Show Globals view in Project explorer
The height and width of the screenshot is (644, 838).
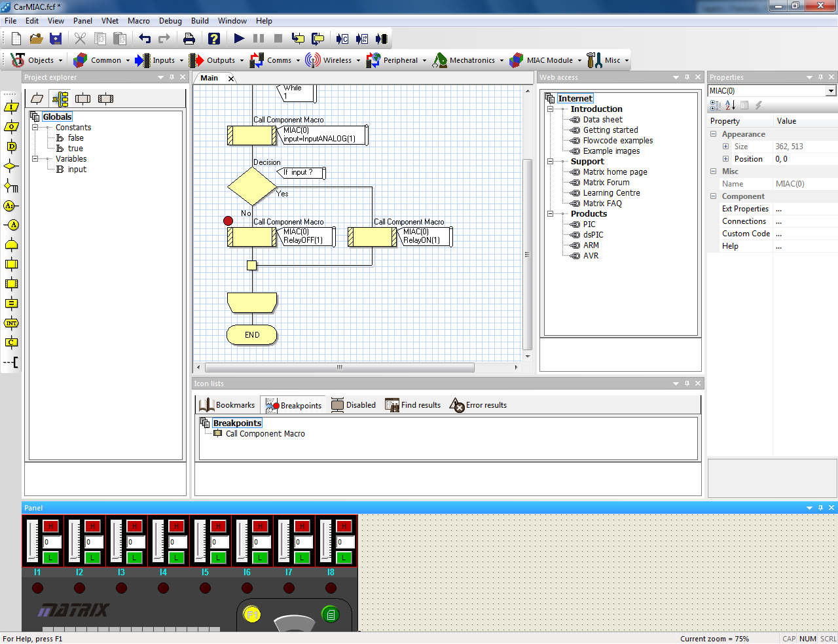click(x=60, y=99)
